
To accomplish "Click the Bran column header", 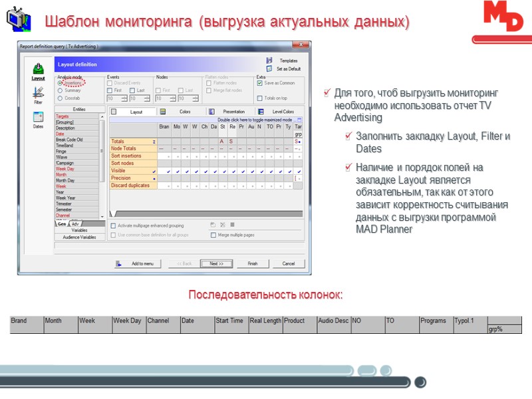I will (x=164, y=126).
